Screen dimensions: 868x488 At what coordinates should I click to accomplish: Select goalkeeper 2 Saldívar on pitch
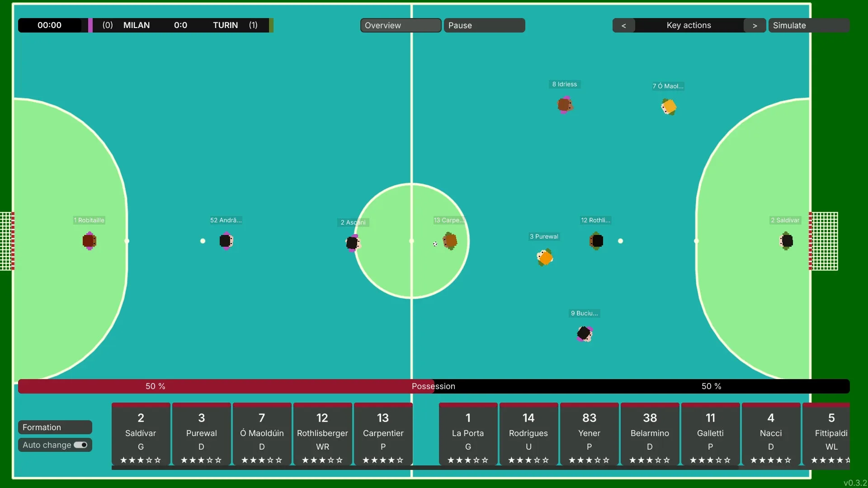787,241
